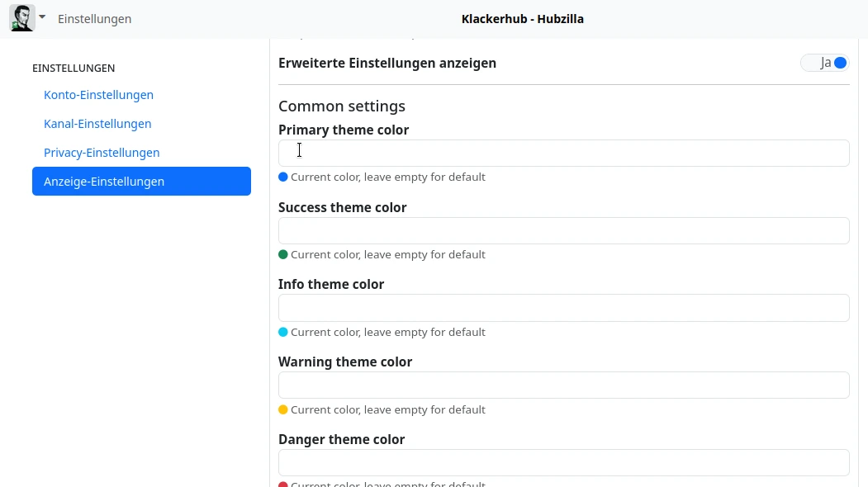Click the Klackerhub - Hubzilla title
This screenshot has width=868, height=487.
coord(522,19)
